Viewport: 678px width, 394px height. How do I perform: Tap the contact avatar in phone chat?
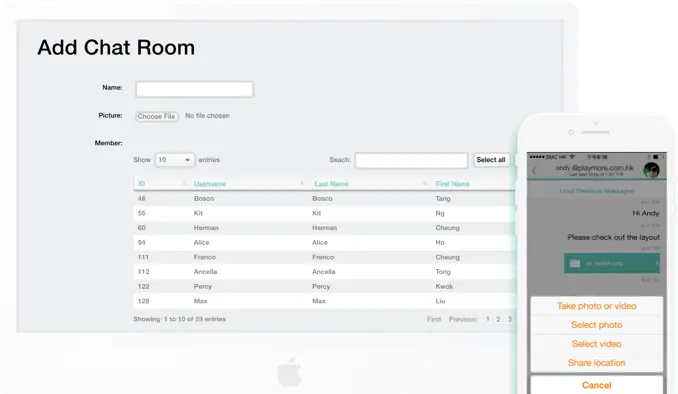pyautogui.click(x=651, y=170)
